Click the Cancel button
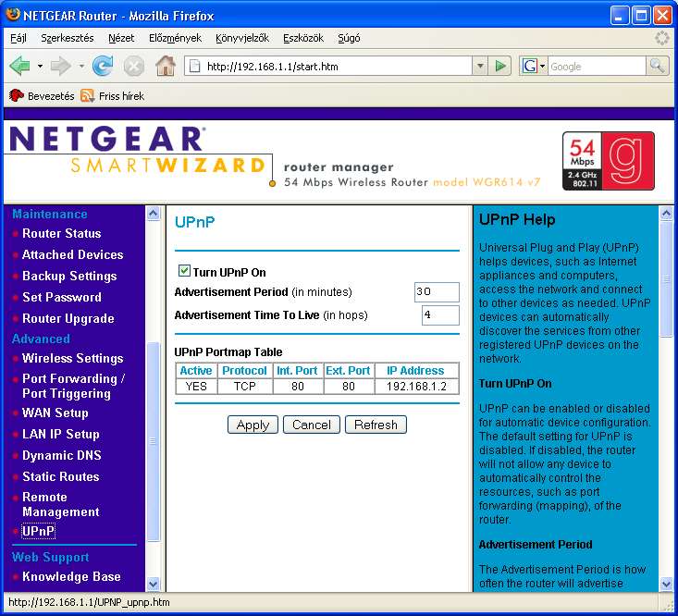The height and width of the screenshot is (616, 678). (312, 425)
